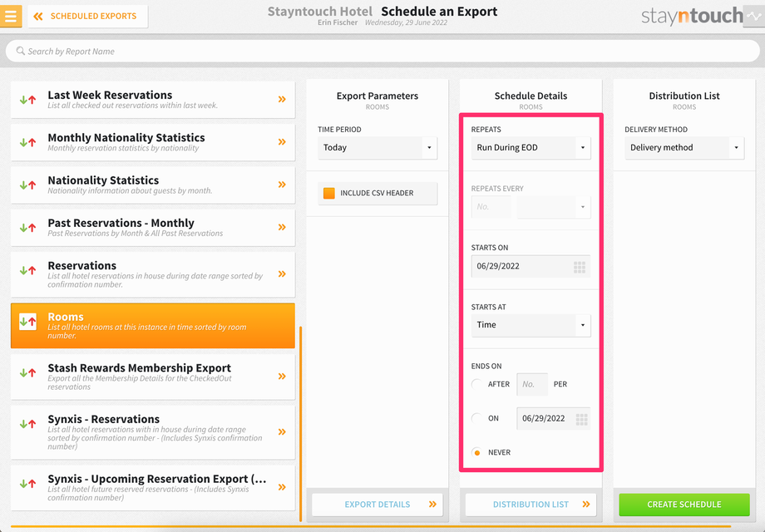The image size is (765, 532).
Task: Select Synxis - Reservations report
Action: [x=153, y=432]
